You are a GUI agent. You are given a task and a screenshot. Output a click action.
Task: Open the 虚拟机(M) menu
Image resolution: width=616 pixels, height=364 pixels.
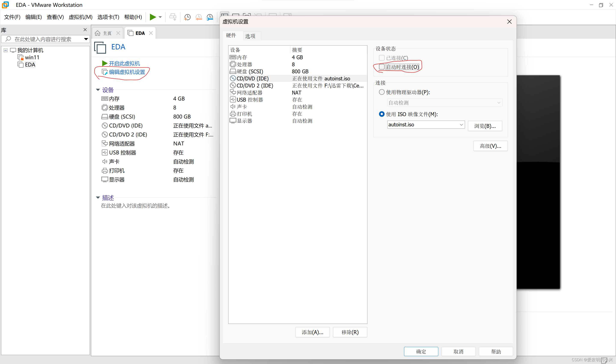pyautogui.click(x=80, y=17)
